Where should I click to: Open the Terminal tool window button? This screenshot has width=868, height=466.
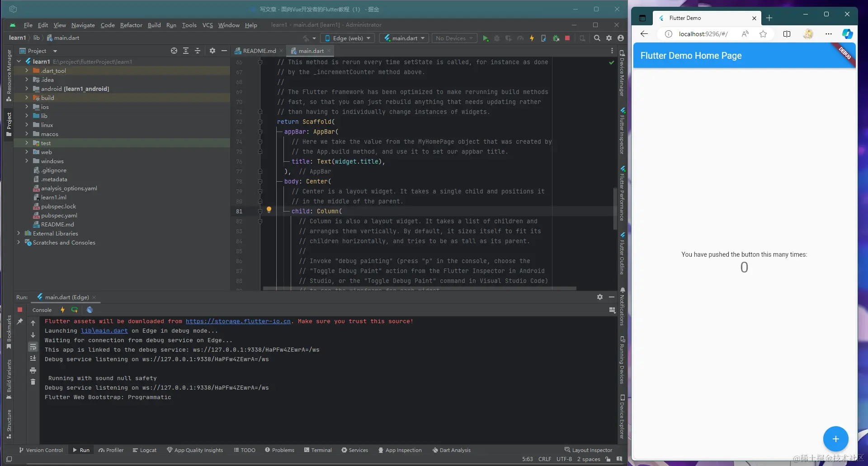(x=318, y=450)
